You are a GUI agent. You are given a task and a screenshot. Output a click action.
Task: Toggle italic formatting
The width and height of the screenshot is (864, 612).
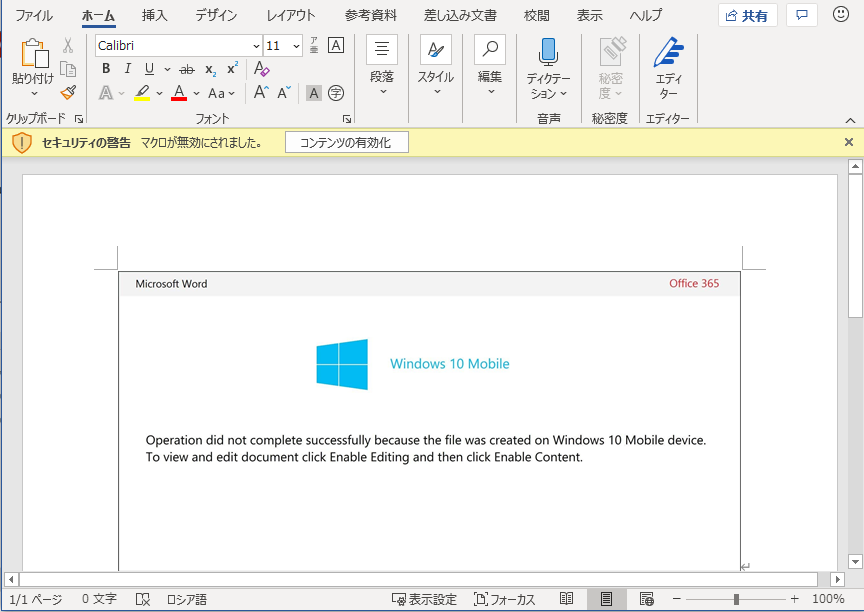(127, 68)
